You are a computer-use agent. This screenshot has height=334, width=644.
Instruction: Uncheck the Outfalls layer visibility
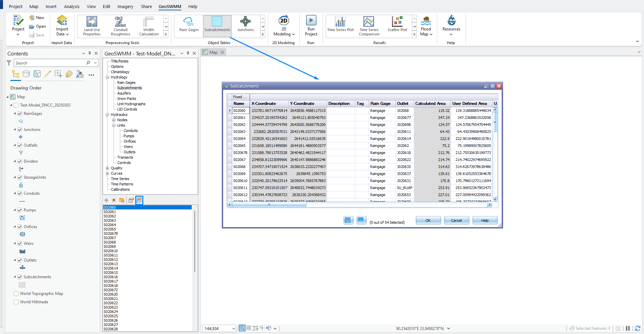pos(20,145)
